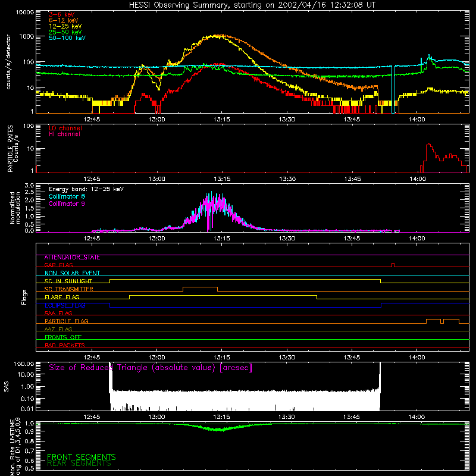Select the HI channel legend label
The width and height of the screenshot is (476, 476).
tap(64, 134)
